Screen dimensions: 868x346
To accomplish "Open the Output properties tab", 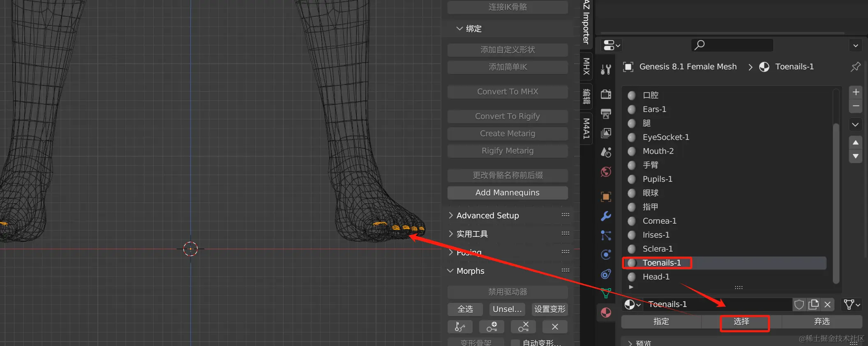I will click(x=606, y=114).
